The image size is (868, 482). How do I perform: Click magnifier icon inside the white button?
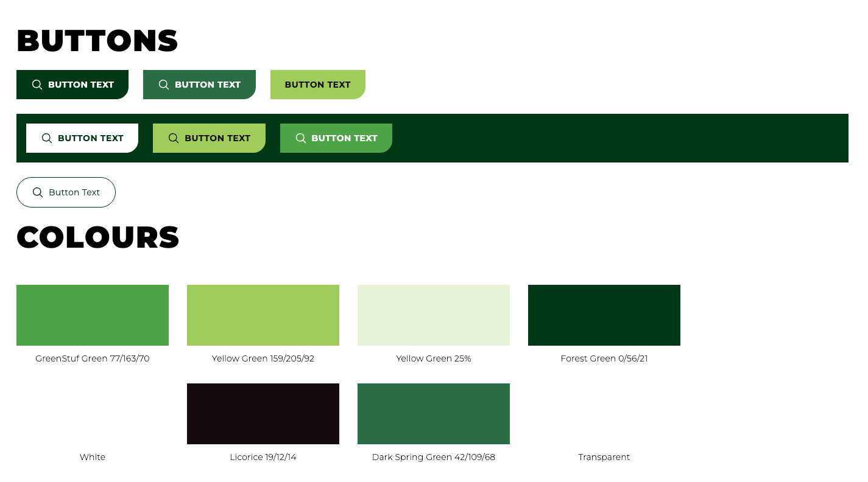coord(47,138)
